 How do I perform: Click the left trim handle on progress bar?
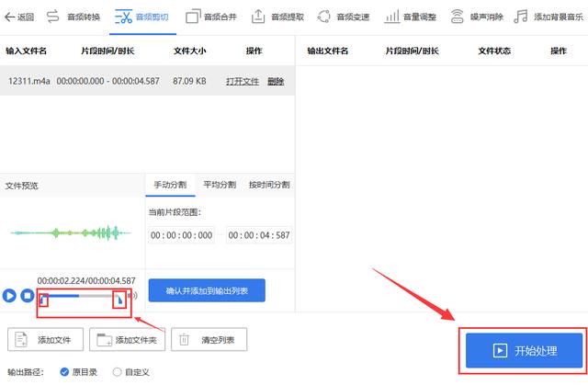[44, 300]
